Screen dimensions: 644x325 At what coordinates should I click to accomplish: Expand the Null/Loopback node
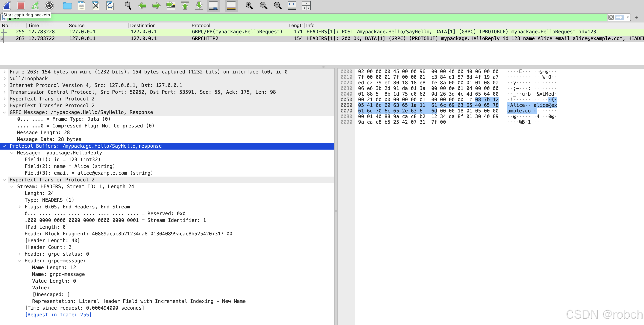(x=4, y=79)
